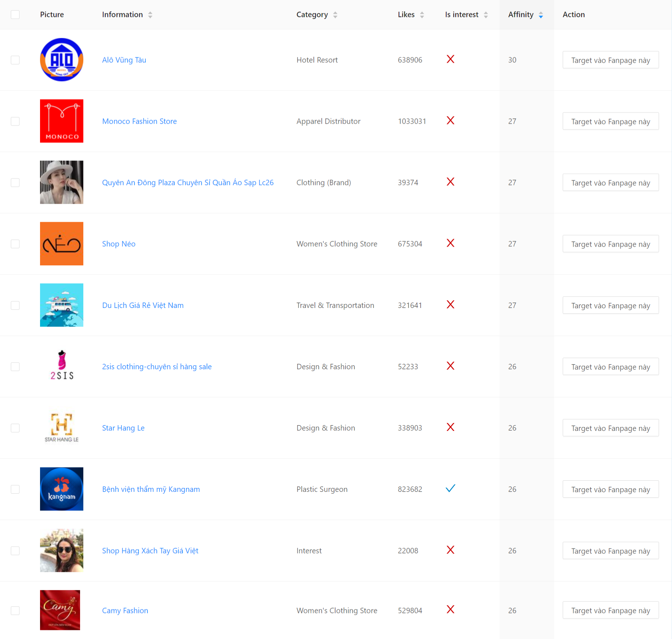Click the Camy Fashion red logo picture
Image resolution: width=672 pixels, height=639 pixels.
coord(60,610)
